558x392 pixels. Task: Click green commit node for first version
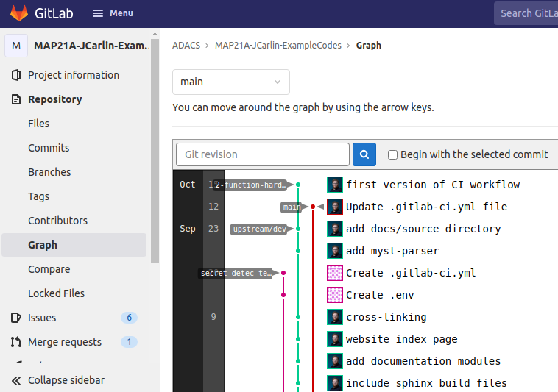[298, 185]
